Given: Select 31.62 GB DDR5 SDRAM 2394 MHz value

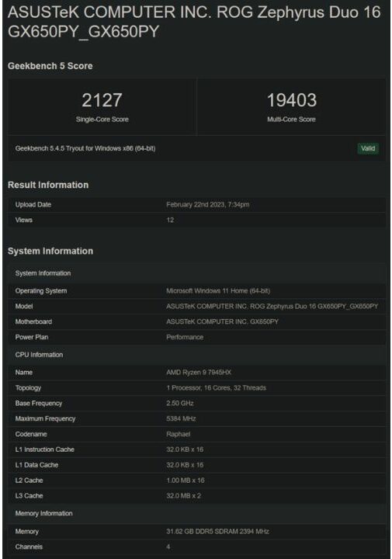Looking at the screenshot, I should coord(218,531).
